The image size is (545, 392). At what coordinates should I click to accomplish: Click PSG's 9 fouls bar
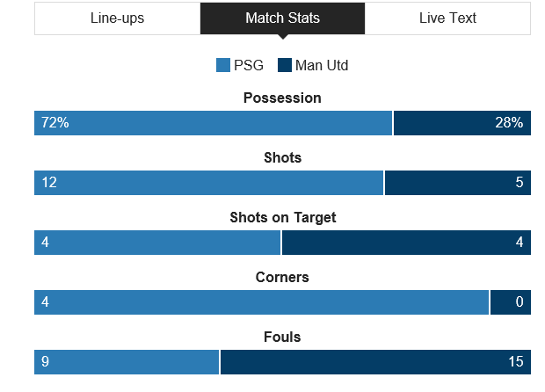coord(127,362)
